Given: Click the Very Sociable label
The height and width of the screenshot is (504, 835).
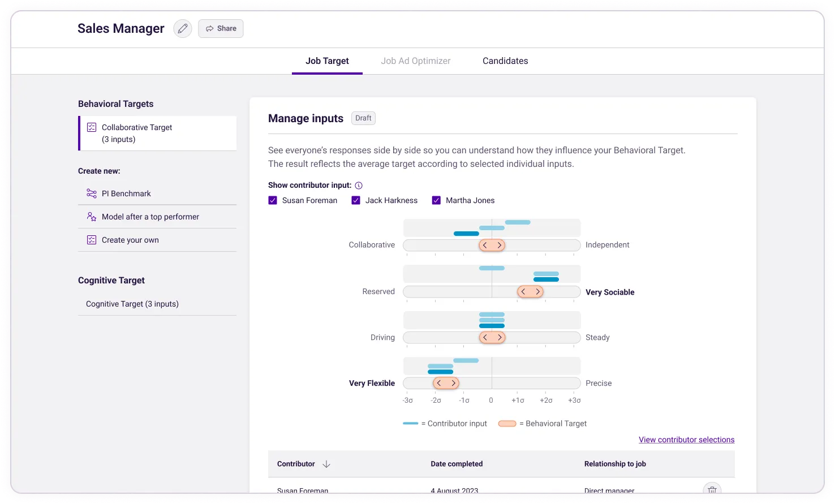Looking at the screenshot, I should [x=610, y=292].
